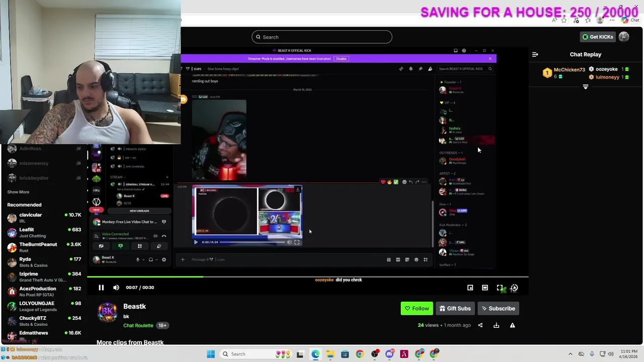Open Leafit recommended channel
Viewport: 644px width, 362px height.
(x=44, y=232)
